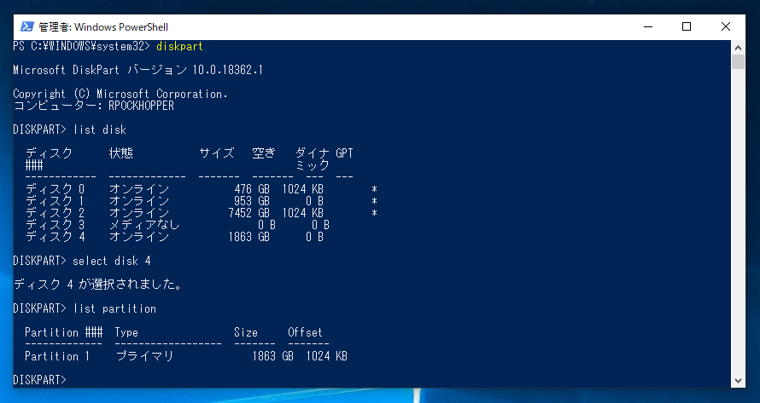The width and height of the screenshot is (760, 403).
Task: Click the last 'DISKPART>' prompt
Action: coord(40,380)
